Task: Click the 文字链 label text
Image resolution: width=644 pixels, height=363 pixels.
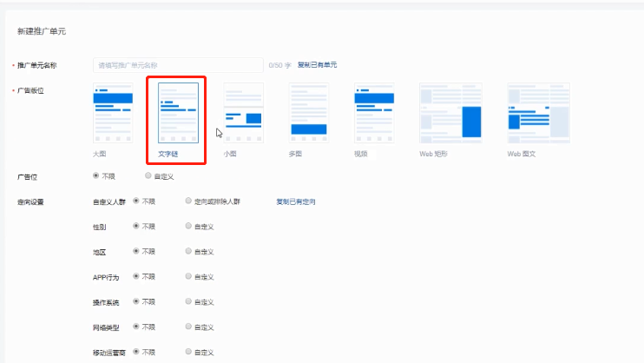Action: [x=168, y=154]
